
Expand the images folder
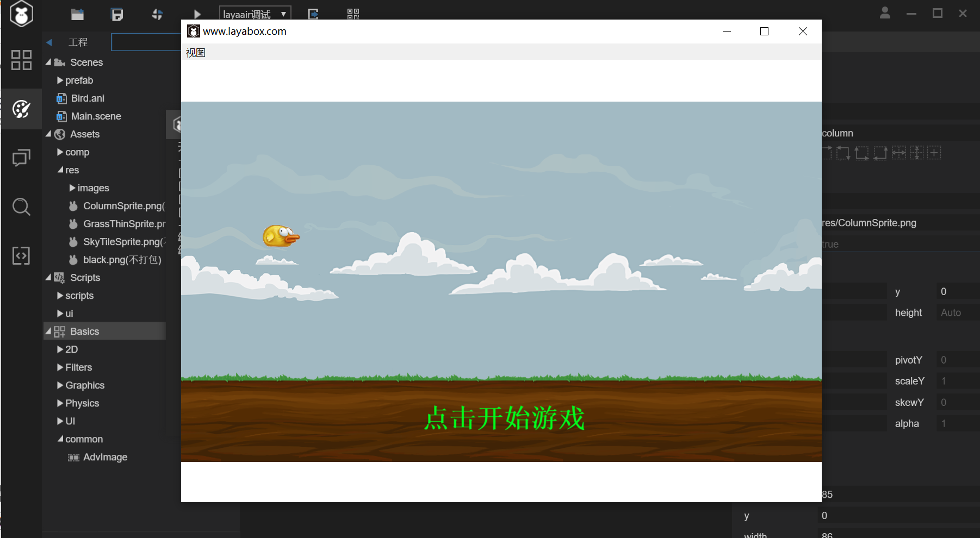pos(72,188)
